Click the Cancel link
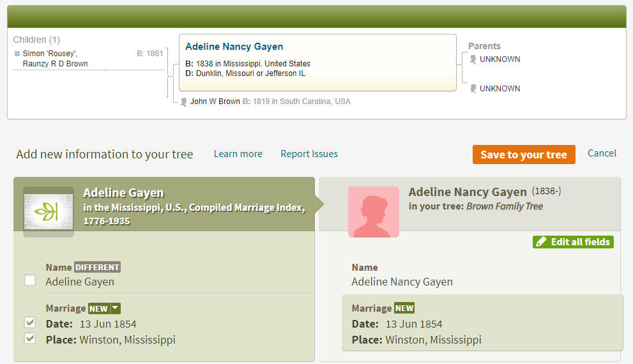Screen dimensions: 633x364 pos(602,153)
